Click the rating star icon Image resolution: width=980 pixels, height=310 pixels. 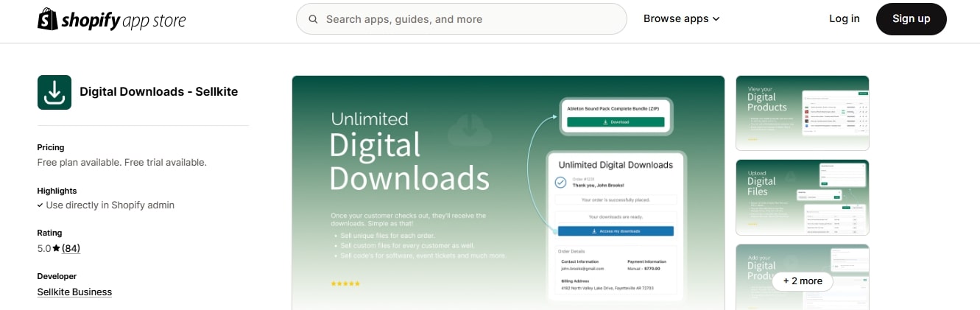tap(56, 248)
